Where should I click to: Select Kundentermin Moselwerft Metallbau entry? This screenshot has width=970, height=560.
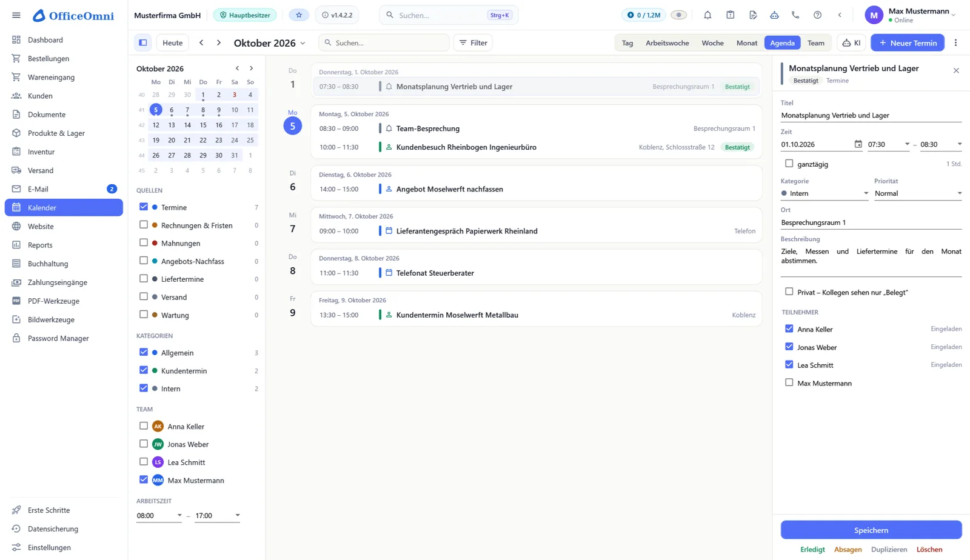click(537, 315)
